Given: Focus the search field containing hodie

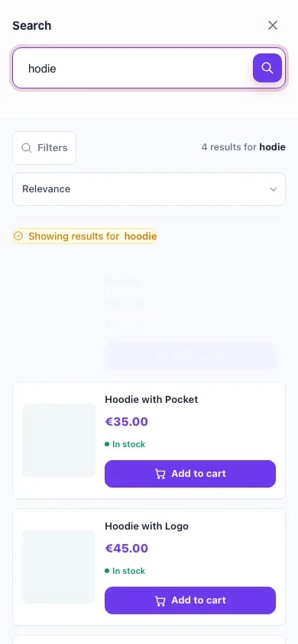Looking at the screenshot, I should click(131, 68).
